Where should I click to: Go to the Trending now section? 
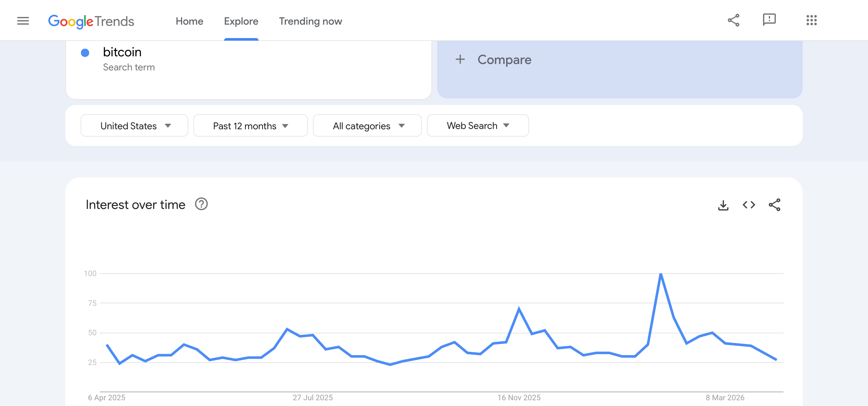click(x=310, y=21)
